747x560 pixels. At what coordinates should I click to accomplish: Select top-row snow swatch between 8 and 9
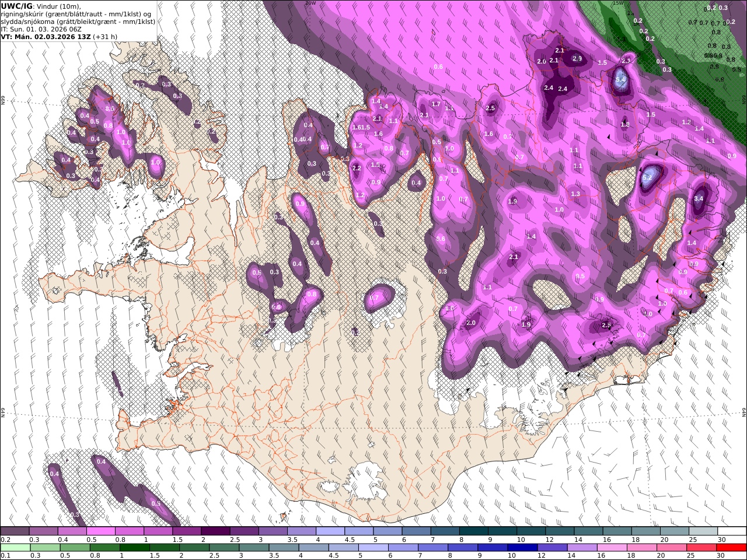tap(473, 531)
